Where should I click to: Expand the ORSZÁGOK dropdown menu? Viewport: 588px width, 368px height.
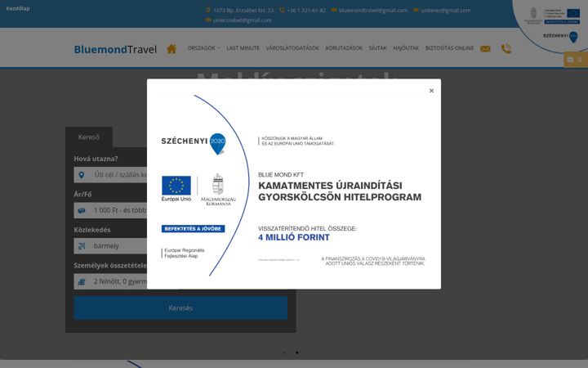(203, 48)
